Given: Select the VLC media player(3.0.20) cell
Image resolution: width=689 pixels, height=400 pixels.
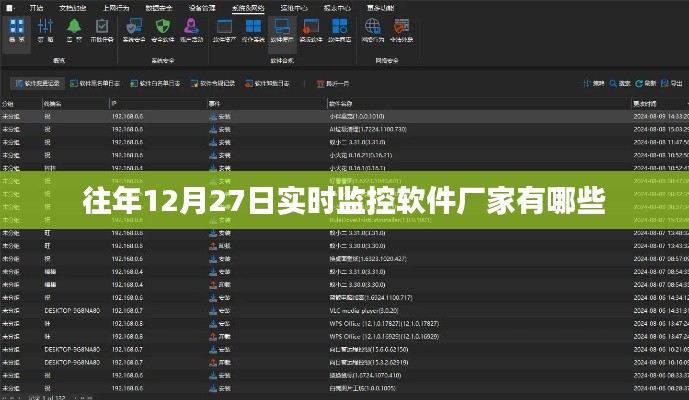Looking at the screenshot, I should [364, 311].
